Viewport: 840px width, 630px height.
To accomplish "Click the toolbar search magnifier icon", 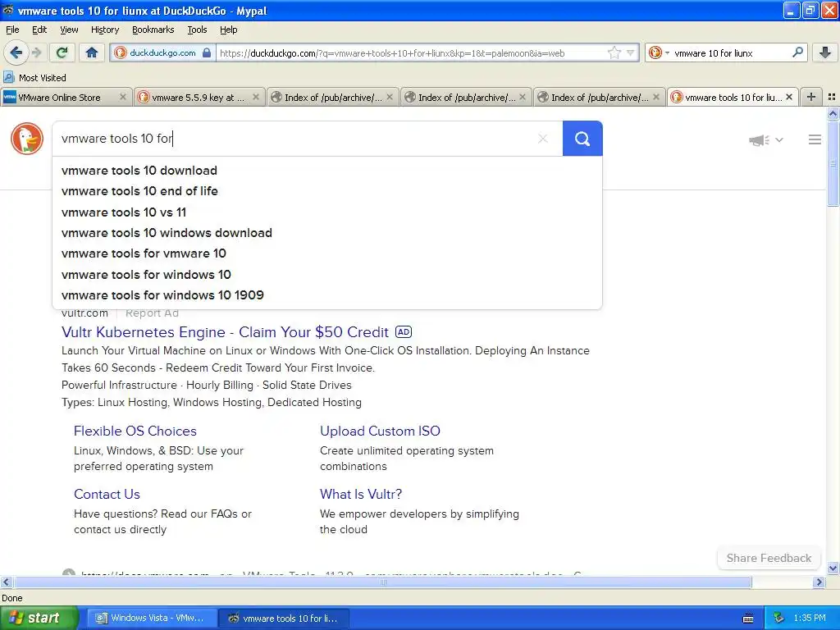I will 797,52.
